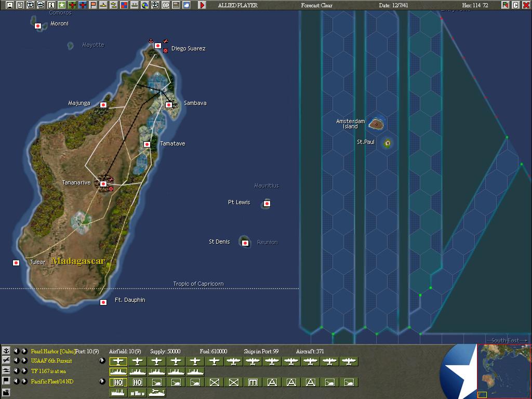Open the weather cloud icon
This screenshot has height=399, width=532.
[x=187, y=5]
